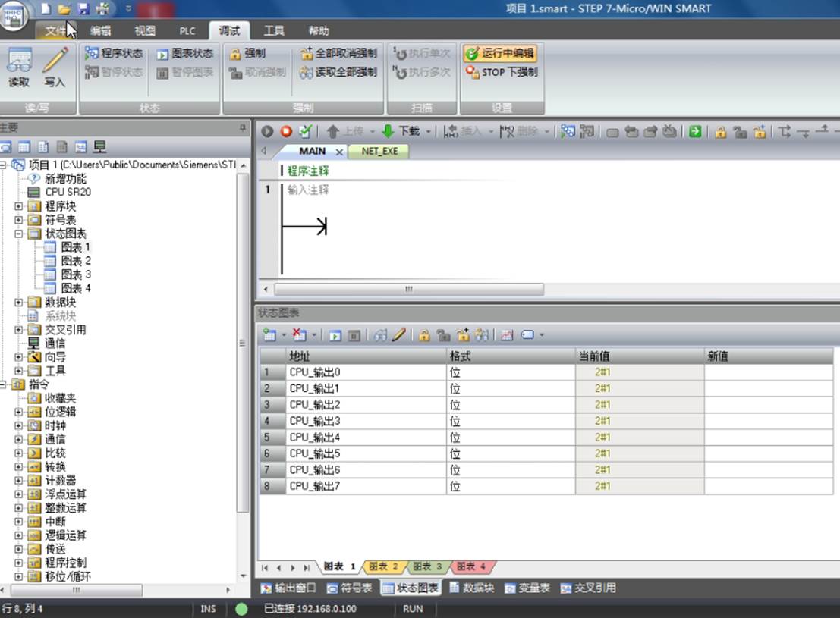The width and height of the screenshot is (840, 618).
Task: Click the 新值 cell for CPU_输出0
Action: pyautogui.click(x=768, y=372)
